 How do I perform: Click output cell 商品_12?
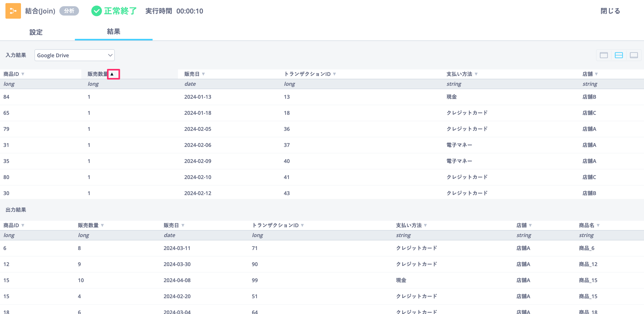click(588, 264)
